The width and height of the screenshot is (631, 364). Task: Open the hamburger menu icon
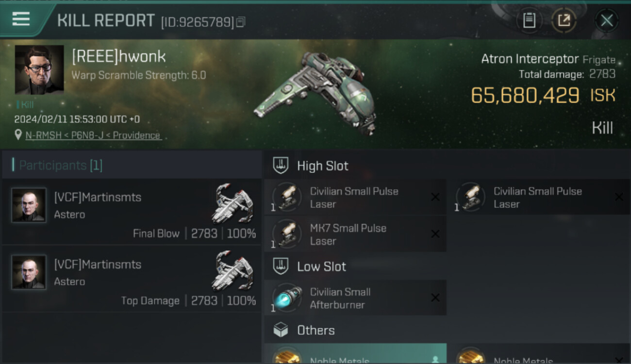pyautogui.click(x=21, y=19)
